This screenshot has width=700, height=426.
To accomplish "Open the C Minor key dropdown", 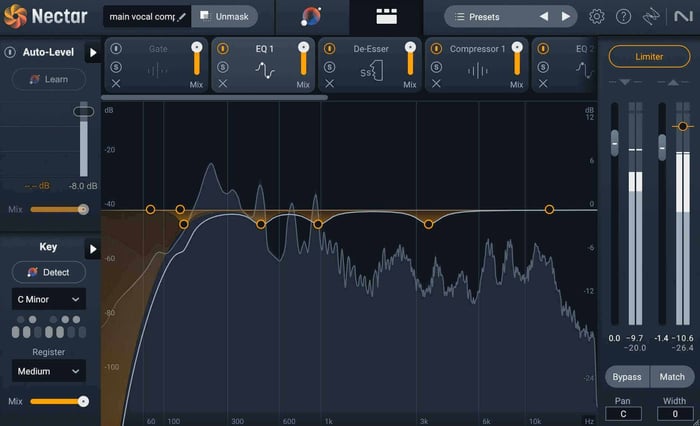I will (49, 299).
